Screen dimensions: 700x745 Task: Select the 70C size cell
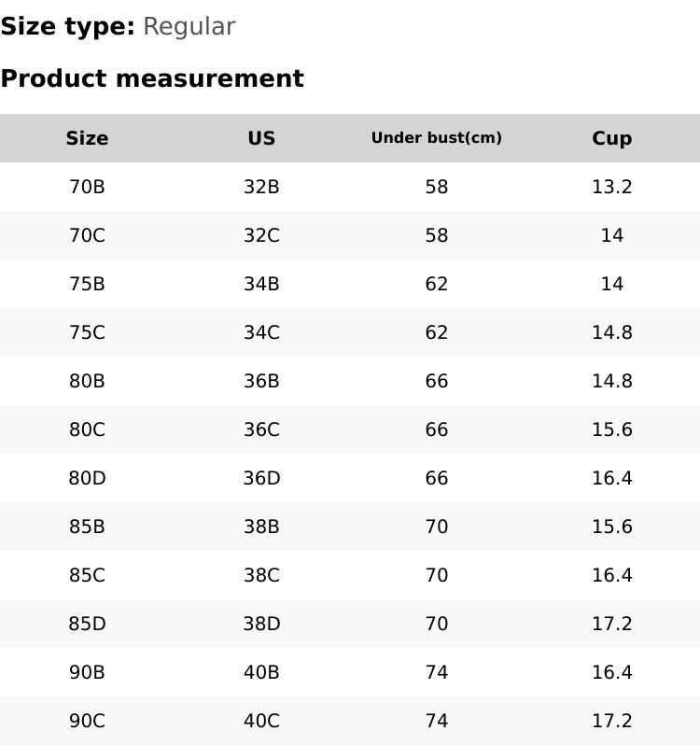(x=87, y=235)
